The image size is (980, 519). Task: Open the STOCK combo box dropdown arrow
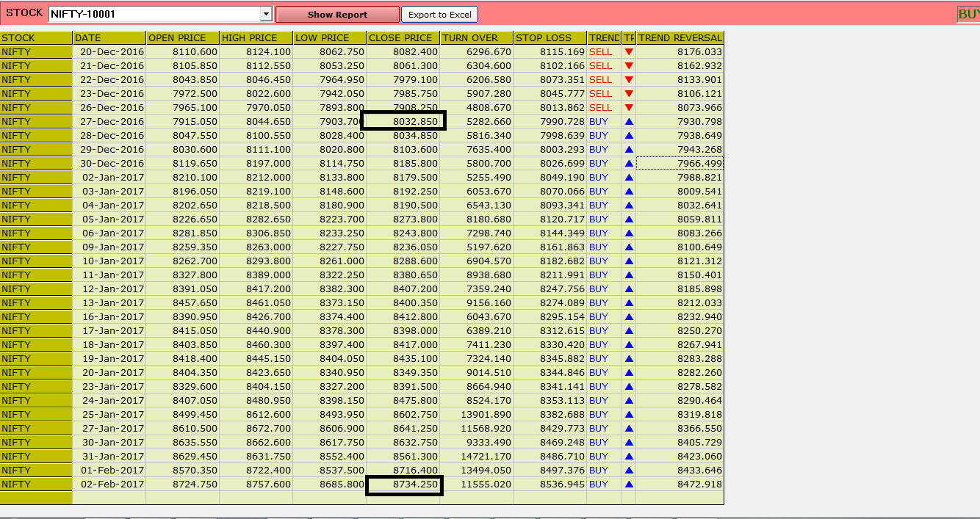pyautogui.click(x=266, y=14)
